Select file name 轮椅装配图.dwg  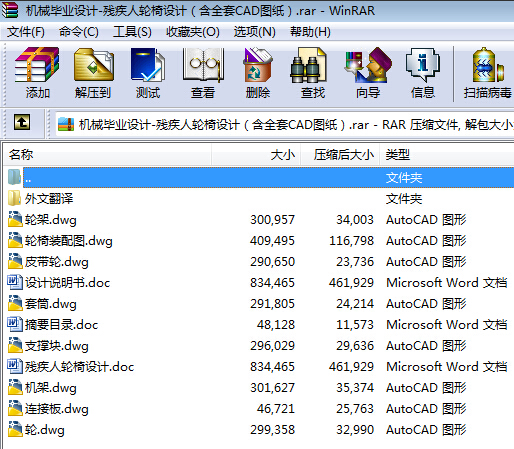point(69,241)
